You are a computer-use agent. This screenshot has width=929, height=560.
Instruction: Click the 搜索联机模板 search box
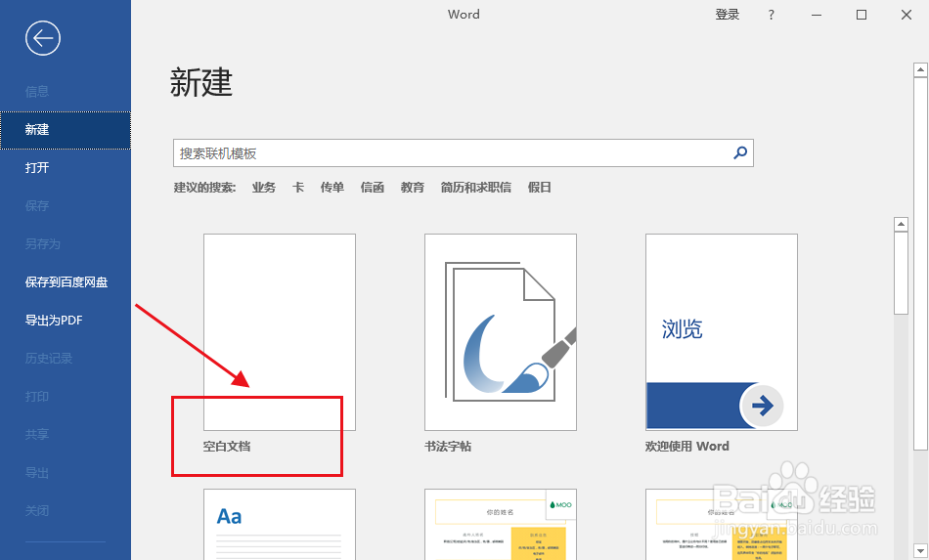[x=464, y=153]
